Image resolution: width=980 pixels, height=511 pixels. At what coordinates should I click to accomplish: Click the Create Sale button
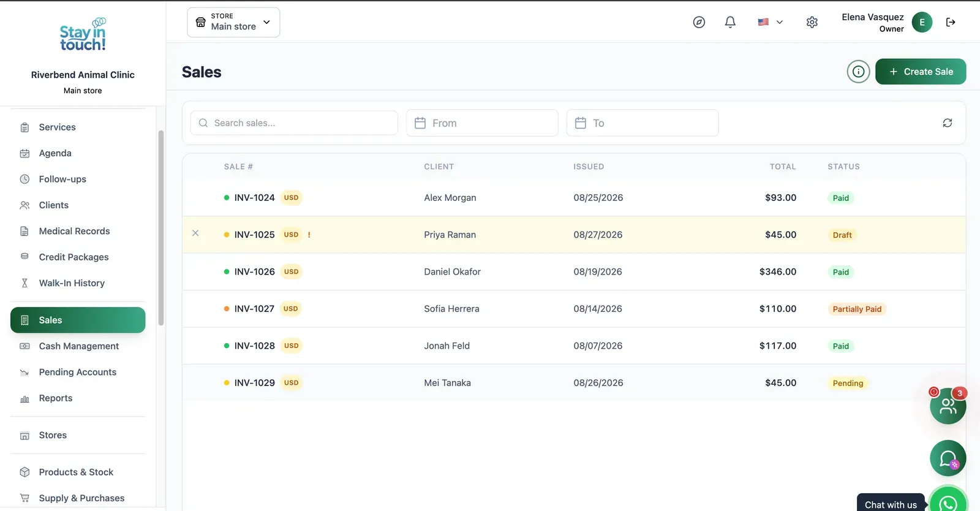point(921,72)
